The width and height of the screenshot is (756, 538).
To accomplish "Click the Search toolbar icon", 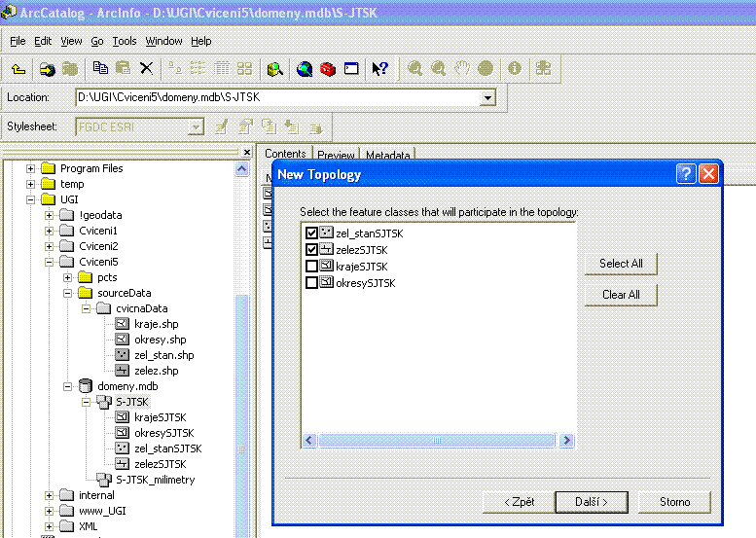I will pyautogui.click(x=274, y=69).
